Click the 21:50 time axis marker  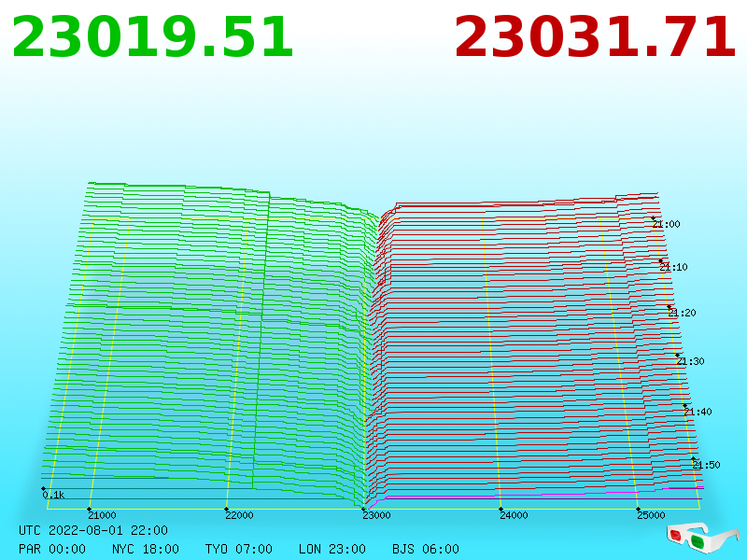coord(706,465)
